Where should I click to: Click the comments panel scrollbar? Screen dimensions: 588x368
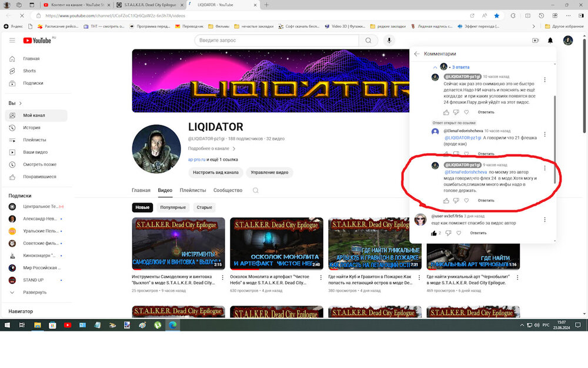tap(554, 139)
